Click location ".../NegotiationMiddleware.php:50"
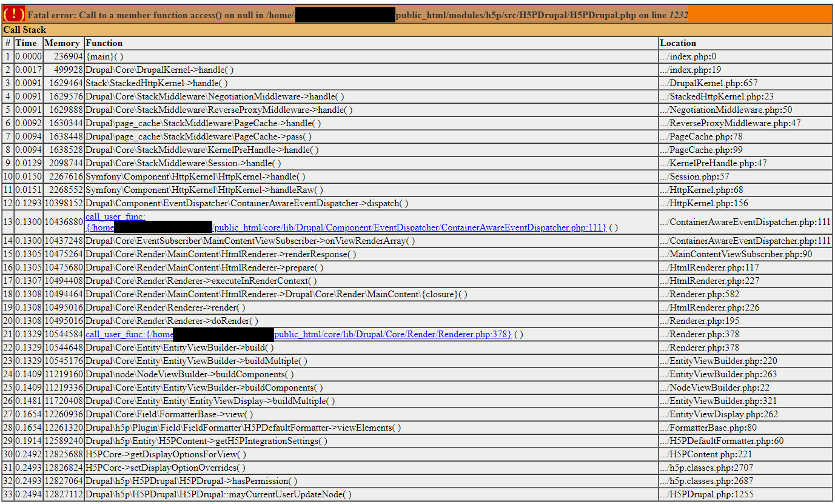 click(x=726, y=110)
